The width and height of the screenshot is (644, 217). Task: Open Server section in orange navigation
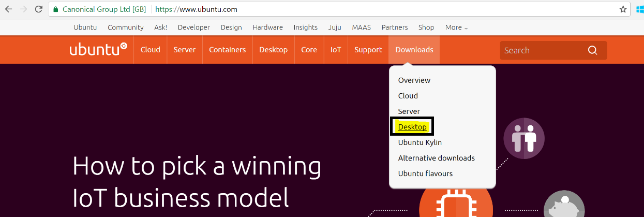185,50
